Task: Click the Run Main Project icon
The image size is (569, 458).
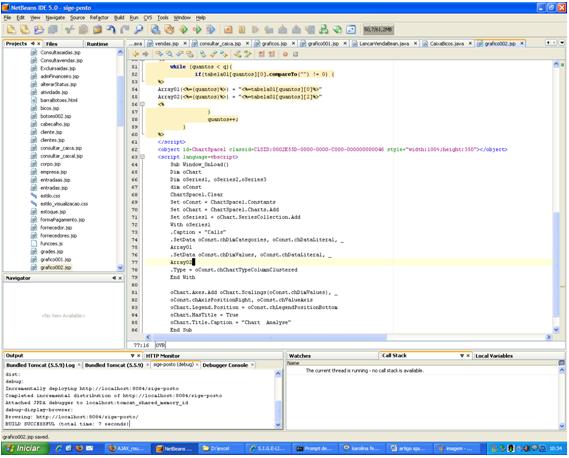Action: 183,30
